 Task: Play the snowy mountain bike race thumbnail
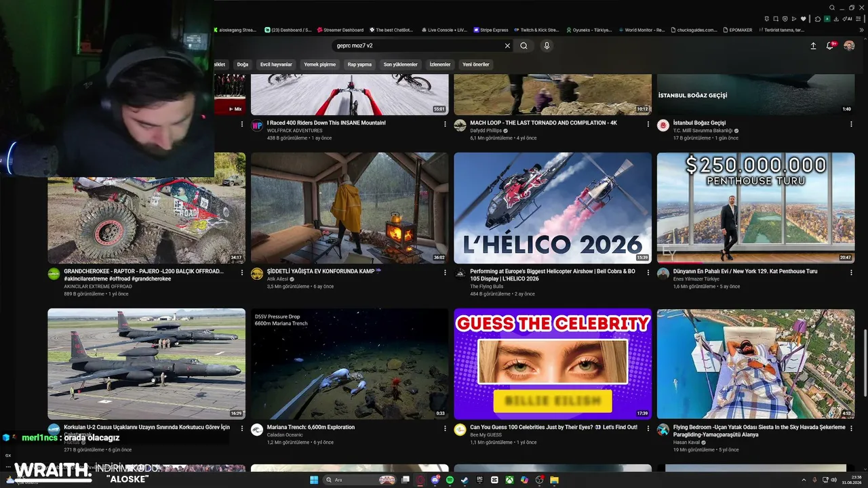(350, 95)
